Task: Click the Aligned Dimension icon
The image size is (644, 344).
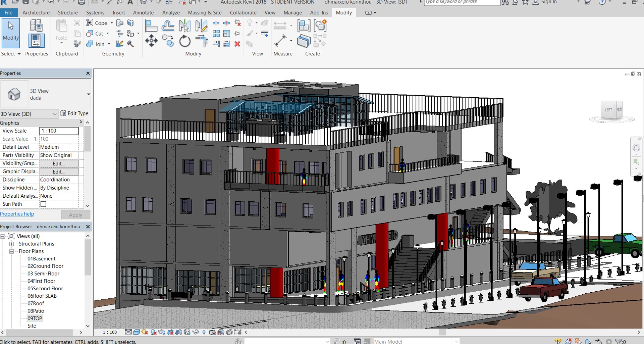Action: click(x=280, y=41)
